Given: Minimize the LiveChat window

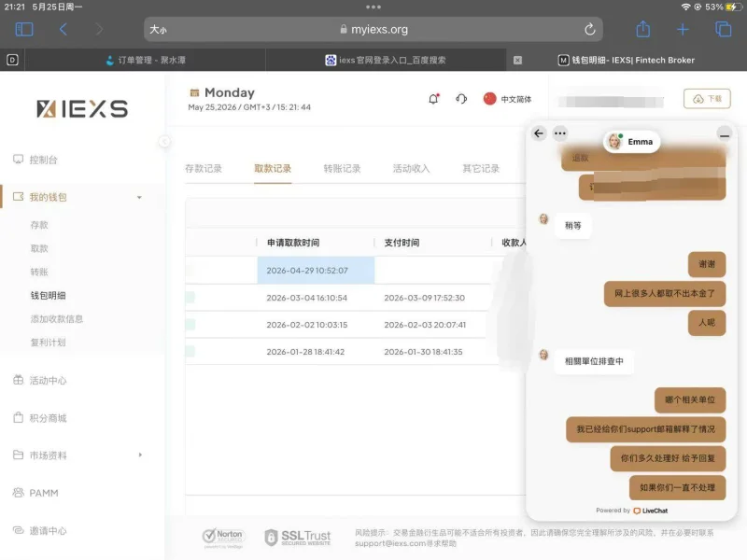Looking at the screenshot, I should tap(725, 134).
